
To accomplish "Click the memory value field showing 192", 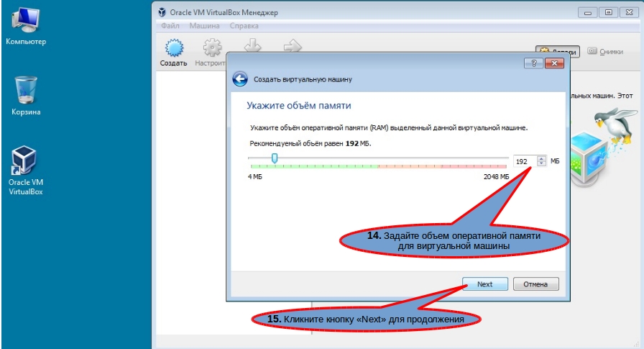I will click(525, 162).
